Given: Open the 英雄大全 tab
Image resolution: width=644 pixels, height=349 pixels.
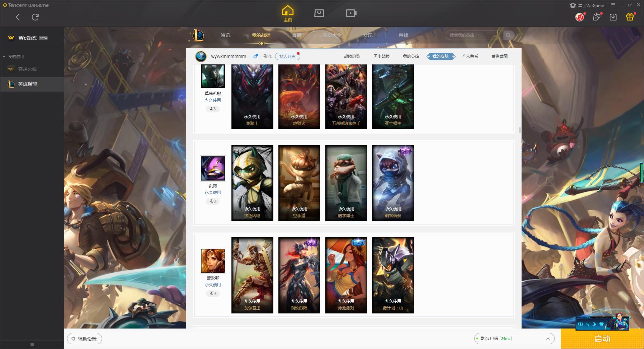Looking at the screenshot, I should [332, 35].
